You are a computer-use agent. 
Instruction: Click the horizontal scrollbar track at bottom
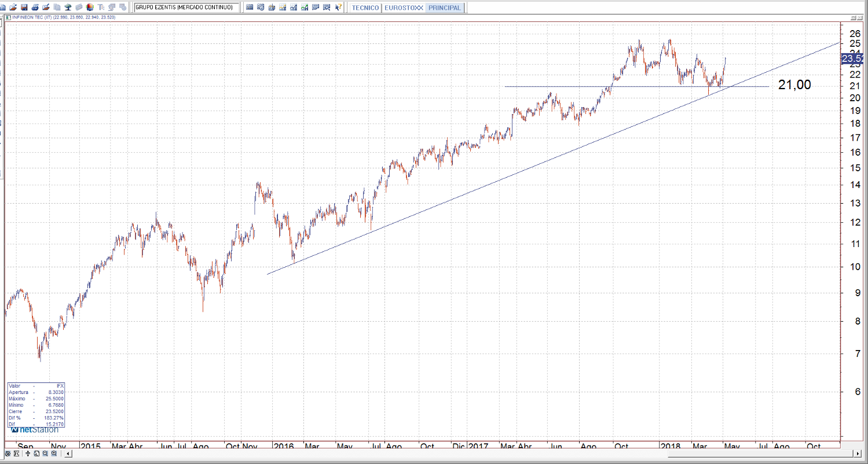[463, 454]
